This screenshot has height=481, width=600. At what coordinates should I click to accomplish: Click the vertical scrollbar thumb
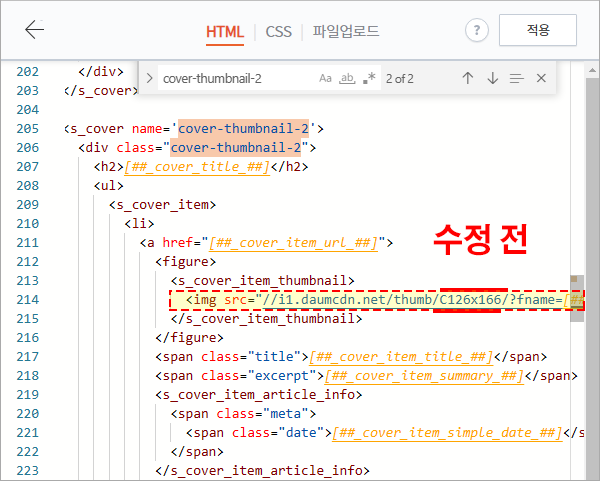(592, 277)
